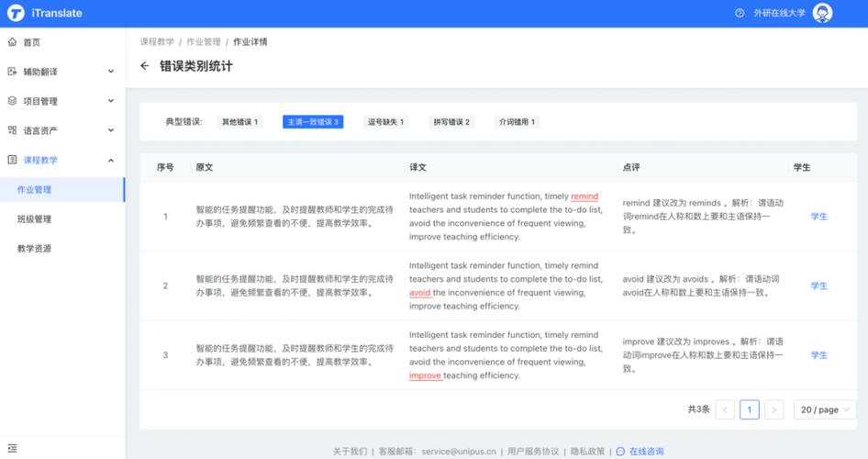This screenshot has height=459, width=868.
Task: Click the 作业详情 breadcrumb text
Action: pyautogui.click(x=250, y=41)
